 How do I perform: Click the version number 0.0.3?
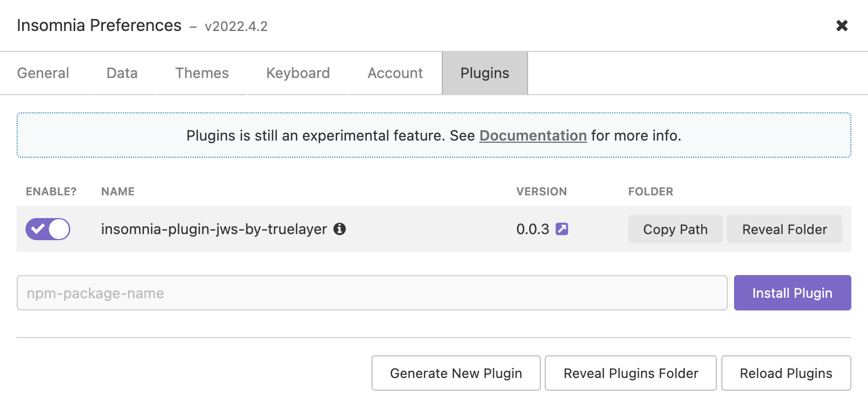tap(533, 229)
